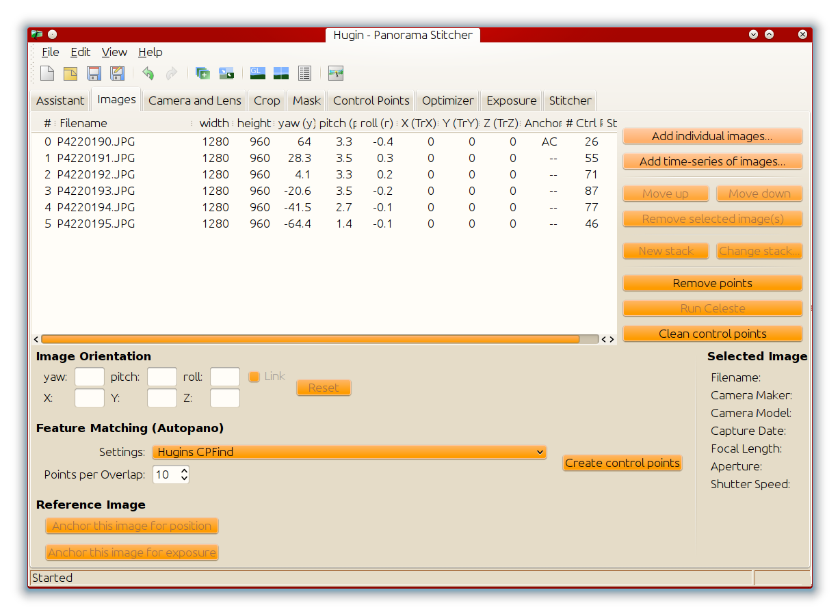Click the Save As floppy-with-pencil icon
840x616 pixels.
coord(117,73)
